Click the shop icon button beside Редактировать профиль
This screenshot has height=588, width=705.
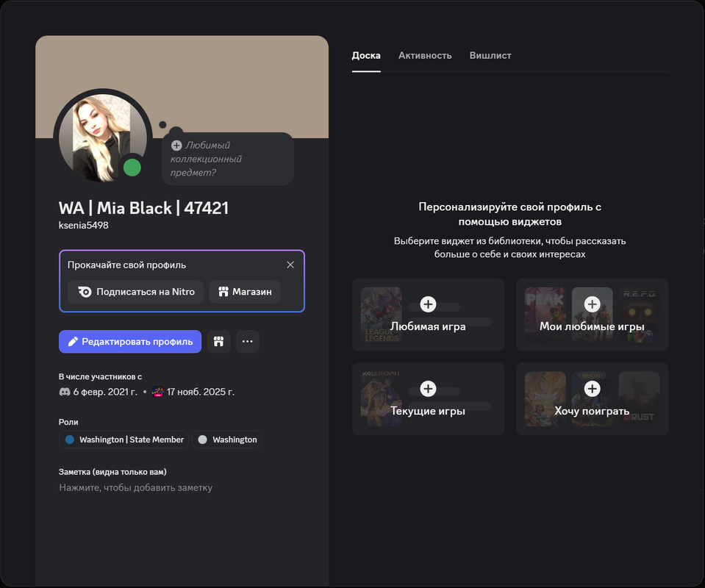point(218,342)
